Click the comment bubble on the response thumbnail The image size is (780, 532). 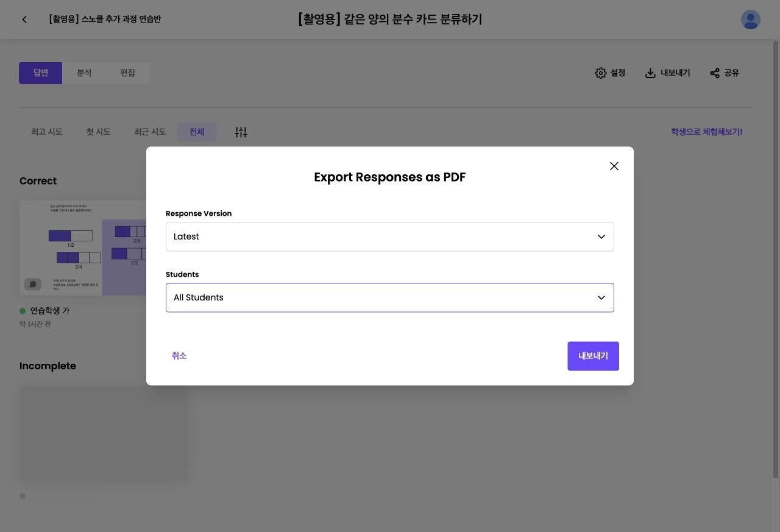pos(33,284)
